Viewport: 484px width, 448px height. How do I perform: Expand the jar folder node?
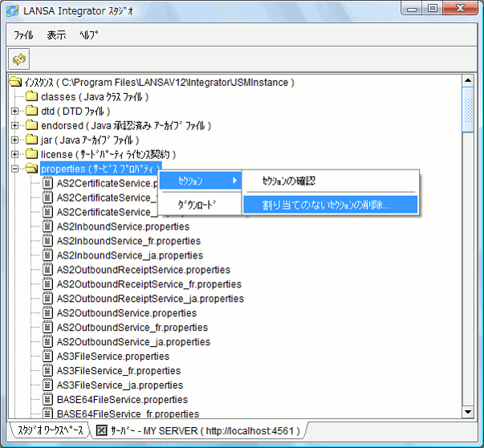(14, 140)
